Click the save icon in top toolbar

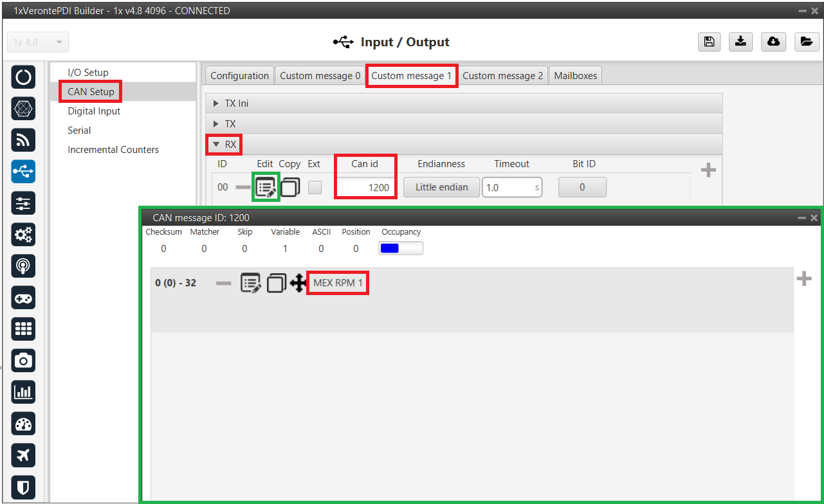click(x=709, y=42)
